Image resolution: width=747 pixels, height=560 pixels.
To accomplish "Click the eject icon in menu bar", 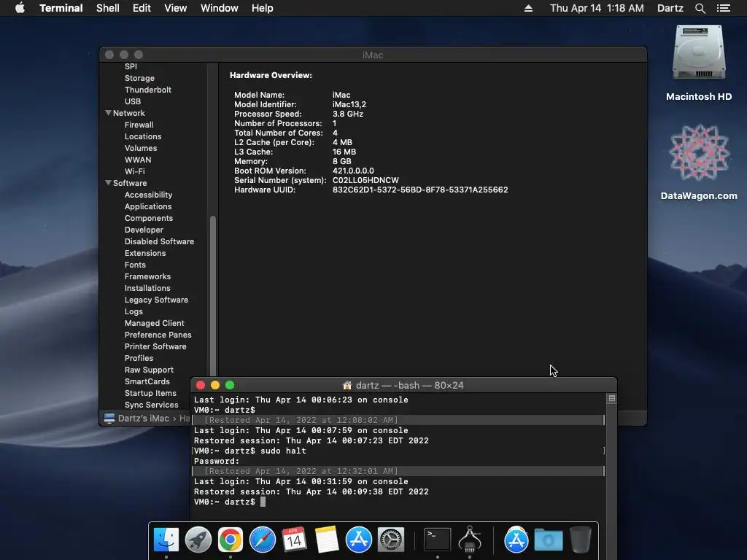I will 528,8.
